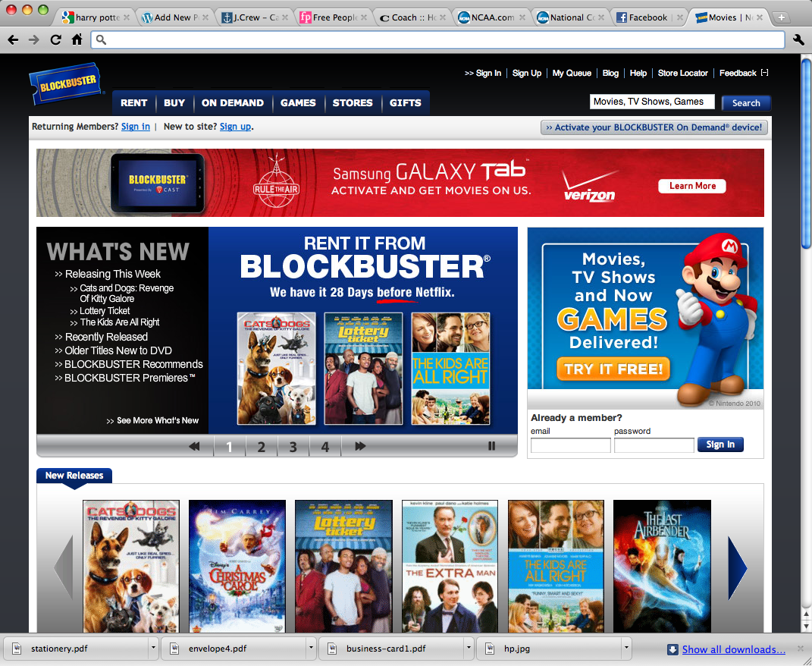Open the BUY menu
The width and height of the screenshot is (812, 666).
click(174, 102)
